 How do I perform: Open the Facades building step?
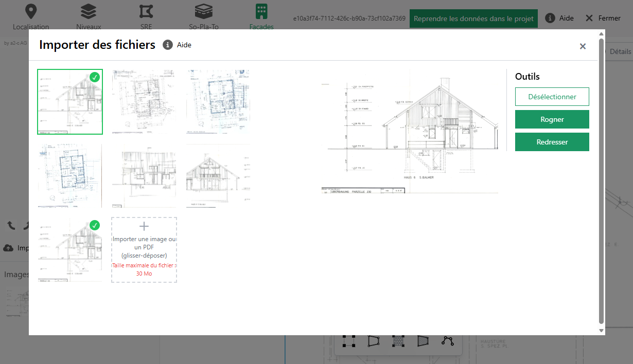261,17
